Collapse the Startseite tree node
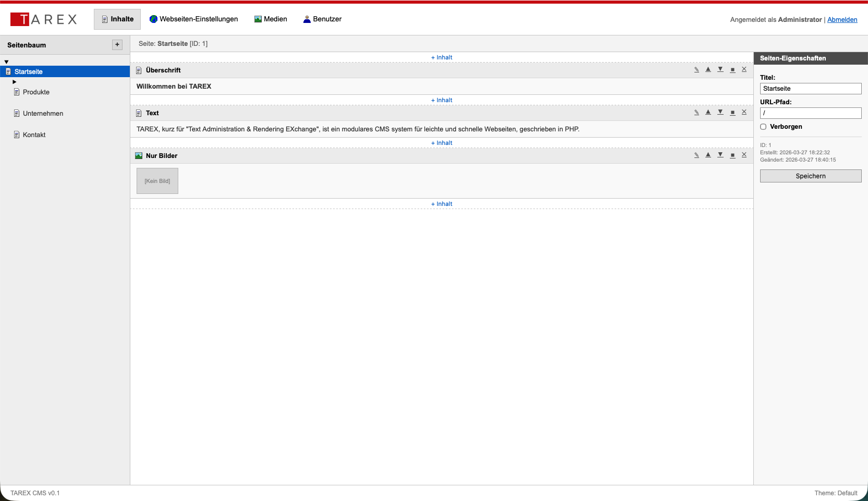The image size is (868, 501). (7, 62)
